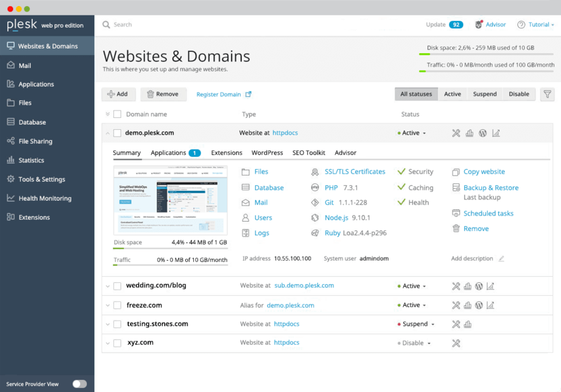This screenshot has width=561, height=392.
Task: Toggle the Service Provider View switch
Action: (x=79, y=384)
